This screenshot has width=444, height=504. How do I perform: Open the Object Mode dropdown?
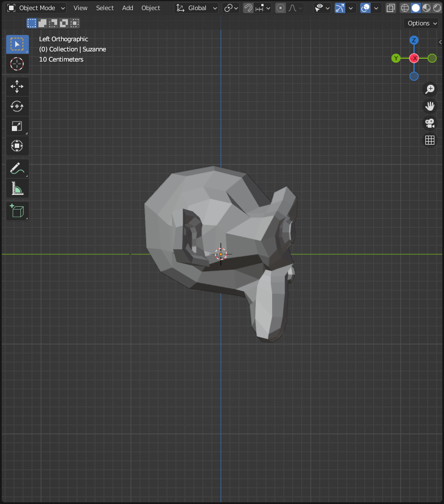[36, 8]
